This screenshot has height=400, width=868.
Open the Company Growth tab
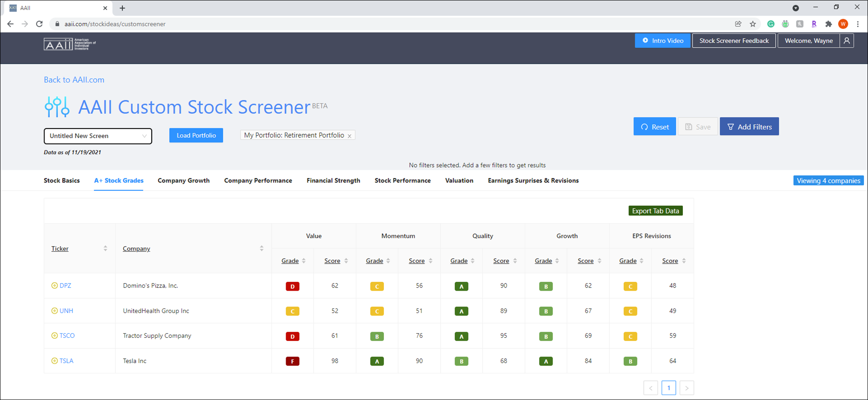pos(184,180)
